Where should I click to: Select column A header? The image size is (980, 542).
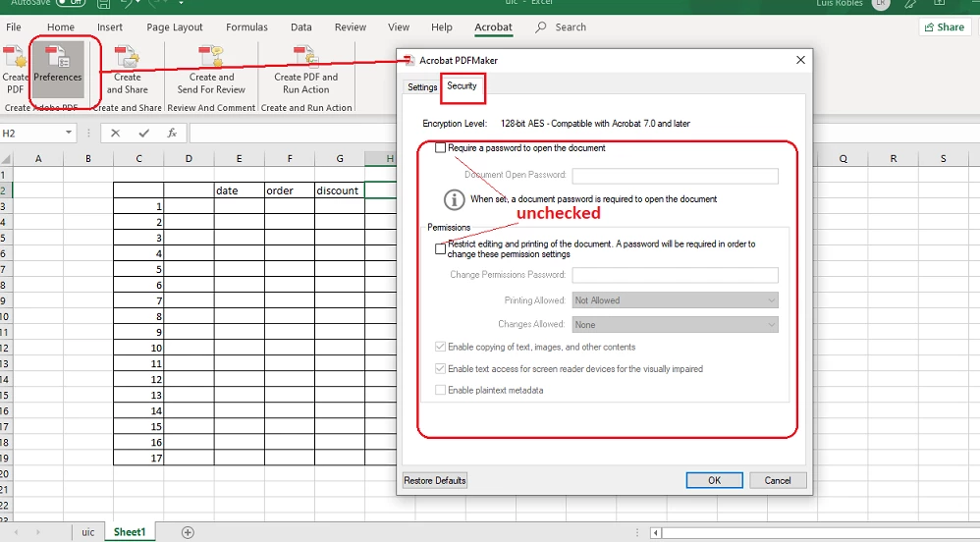(38, 159)
